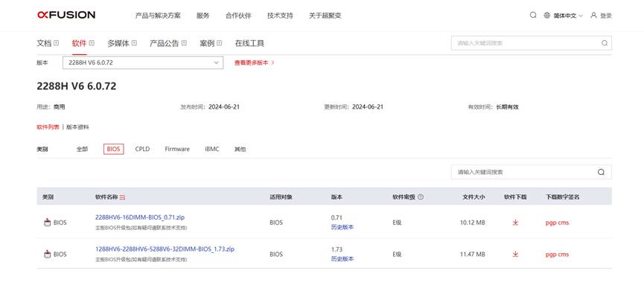Focus the top keyword search field

pos(531,42)
